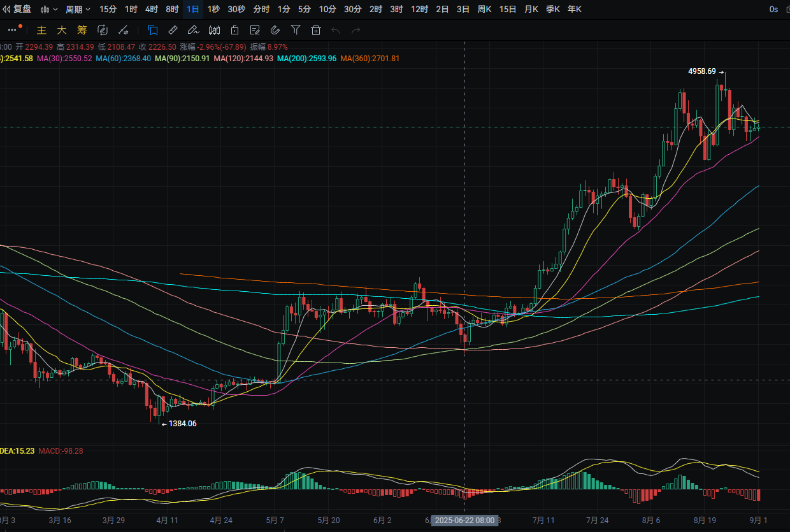The image size is (790, 532).
Task: Toggle the 大 indicator button
Action: click(62, 30)
